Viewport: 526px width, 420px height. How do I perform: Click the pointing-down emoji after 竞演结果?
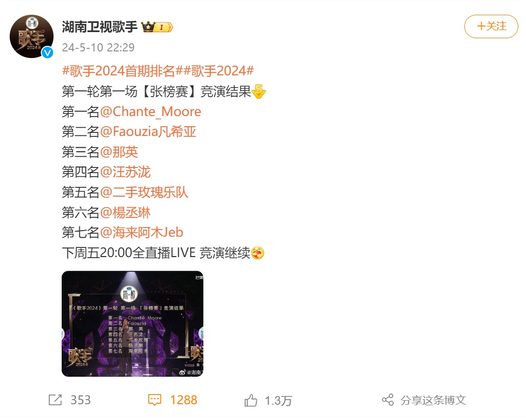click(x=258, y=92)
